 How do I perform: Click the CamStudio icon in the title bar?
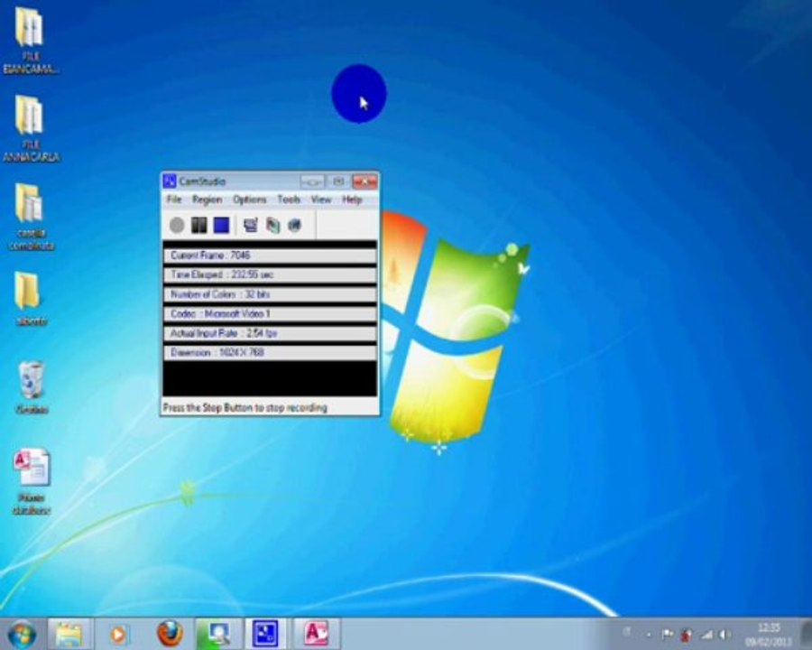coord(170,181)
